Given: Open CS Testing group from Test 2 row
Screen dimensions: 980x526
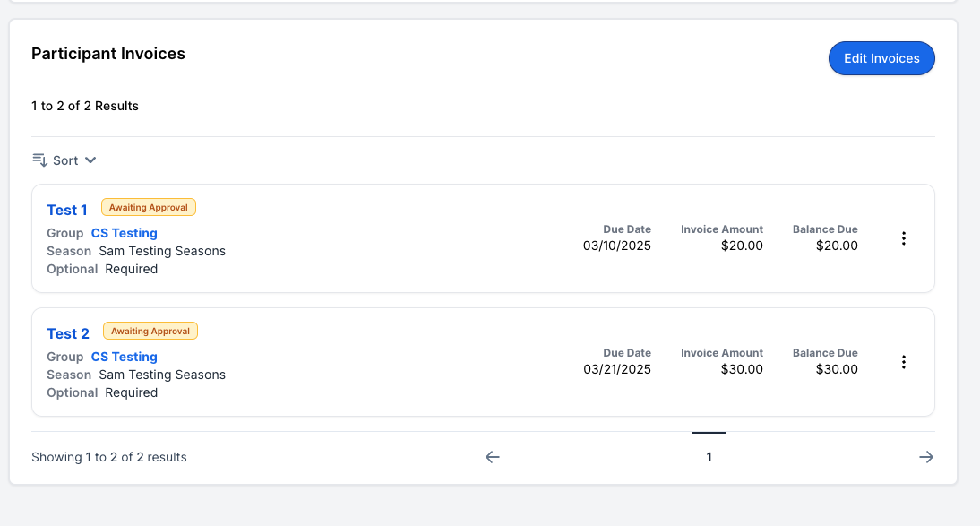Looking at the screenshot, I should tap(124, 357).
